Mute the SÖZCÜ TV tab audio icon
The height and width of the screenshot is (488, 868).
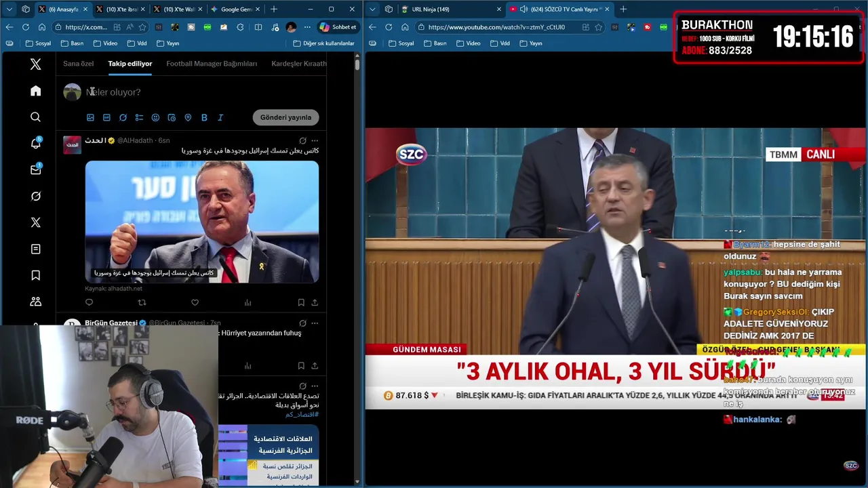[524, 9]
